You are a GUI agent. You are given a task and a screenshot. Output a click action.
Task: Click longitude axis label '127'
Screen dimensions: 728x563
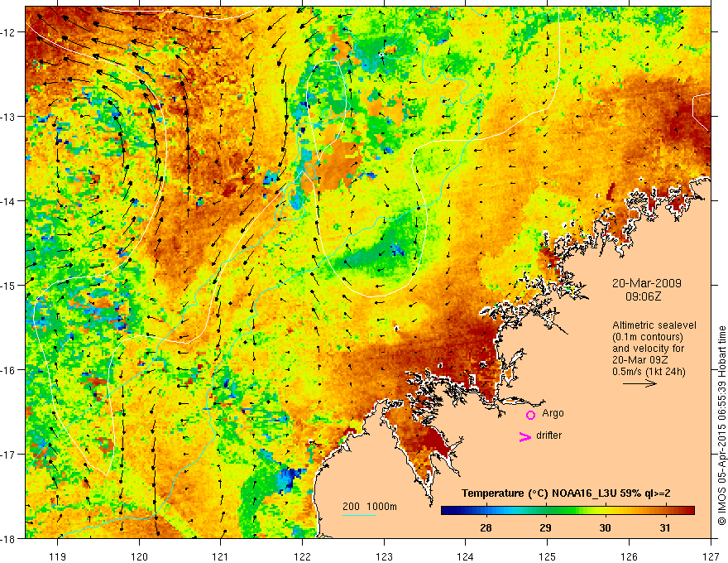coord(711,556)
